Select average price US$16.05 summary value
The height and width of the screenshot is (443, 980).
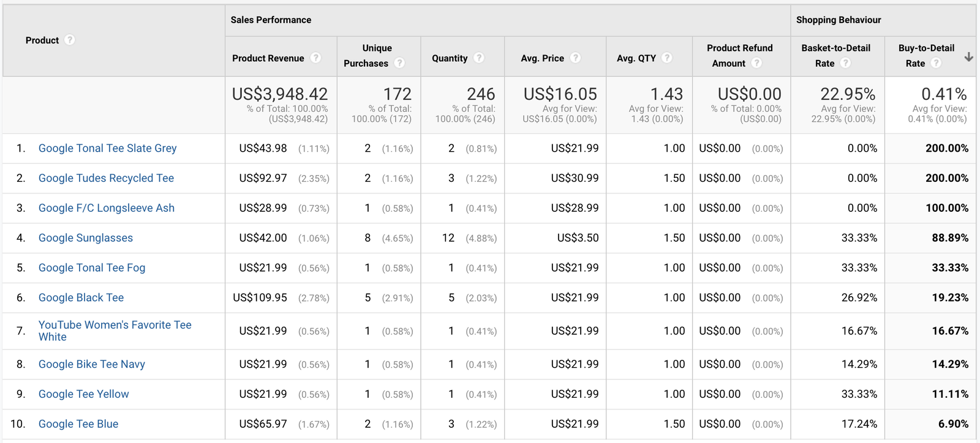tap(560, 94)
